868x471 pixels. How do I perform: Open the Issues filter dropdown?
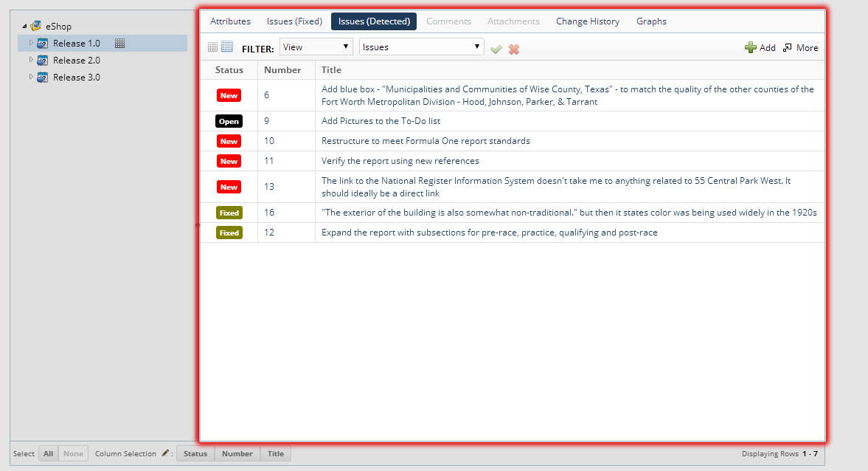[421, 47]
